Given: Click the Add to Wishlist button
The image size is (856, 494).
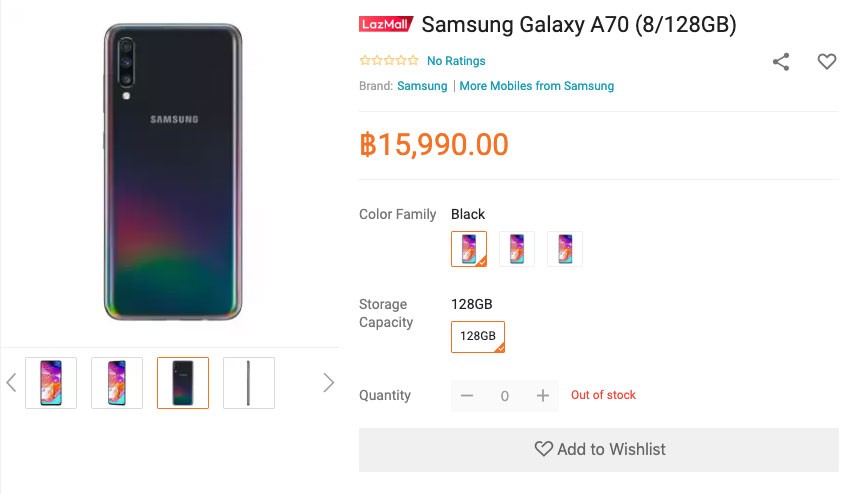Looking at the screenshot, I should 599,450.
